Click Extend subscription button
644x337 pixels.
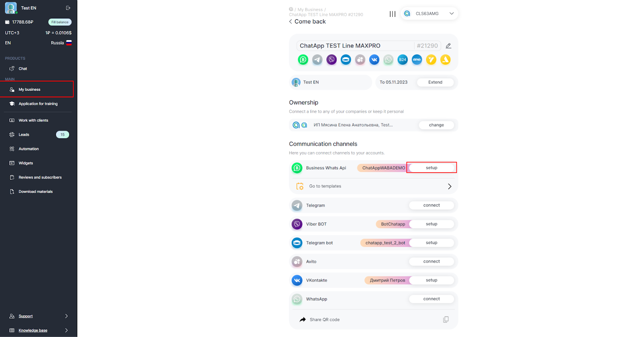[x=435, y=82]
